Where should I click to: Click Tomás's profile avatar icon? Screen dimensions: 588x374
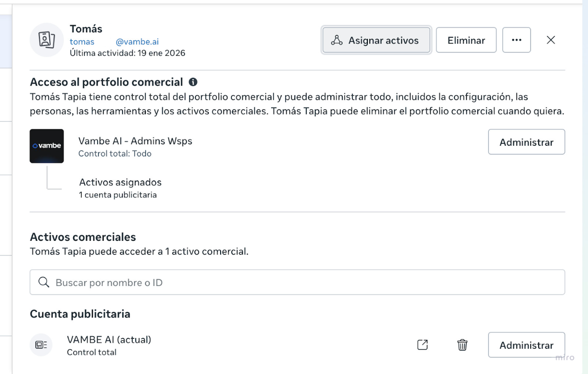point(46,40)
